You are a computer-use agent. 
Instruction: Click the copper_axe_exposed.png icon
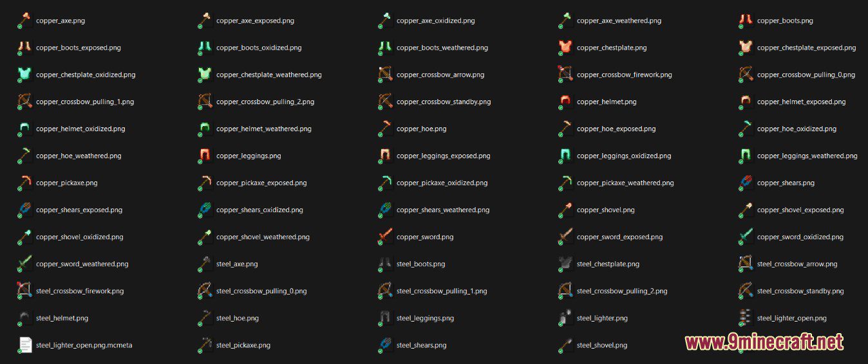tap(205, 21)
